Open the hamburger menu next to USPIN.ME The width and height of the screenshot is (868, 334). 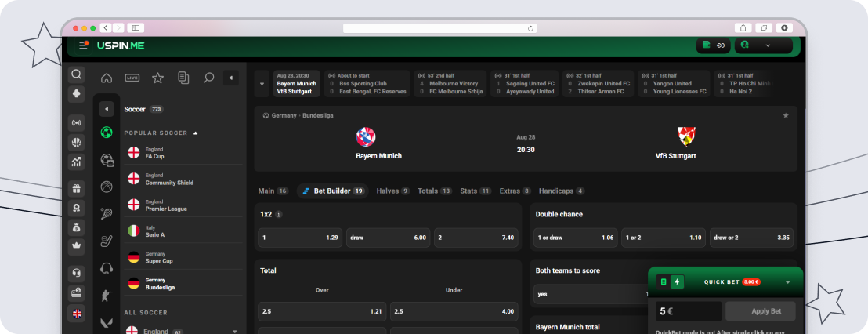(x=84, y=45)
